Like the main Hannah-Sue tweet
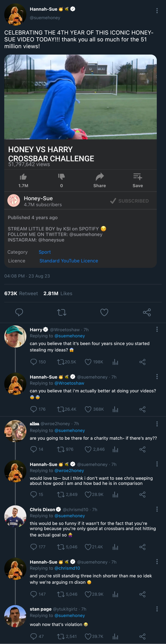The height and width of the screenshot is (644, 166). [104, 312]
